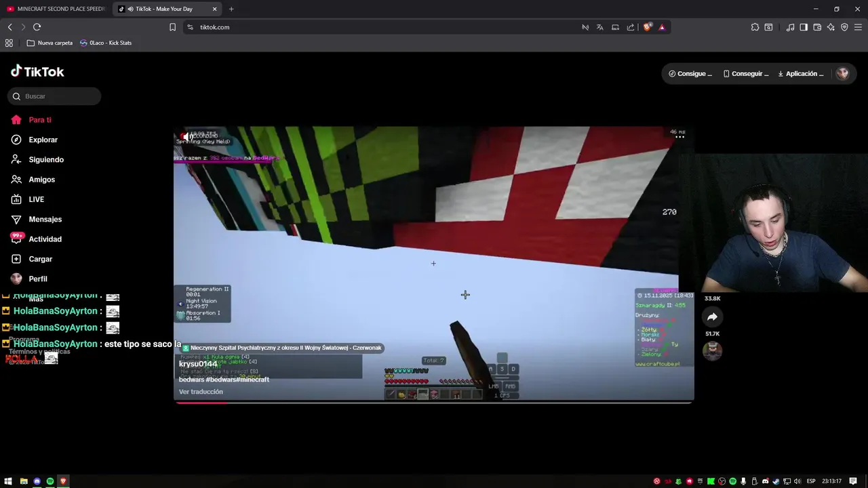
Task: Click the taskbar clock 23:13:17
Action: [x=832, y=481]
